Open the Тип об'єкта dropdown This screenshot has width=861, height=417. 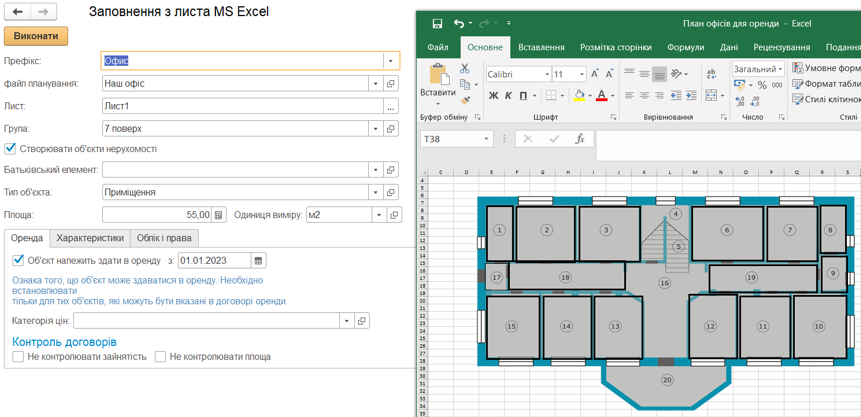376,193
